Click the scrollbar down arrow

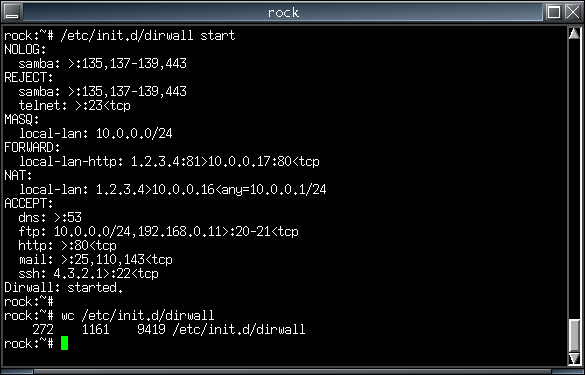tap(574, 359)
